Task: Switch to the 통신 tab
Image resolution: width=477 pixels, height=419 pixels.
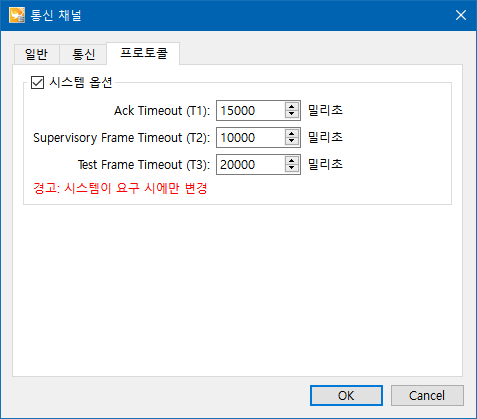Action: [83, 54]
